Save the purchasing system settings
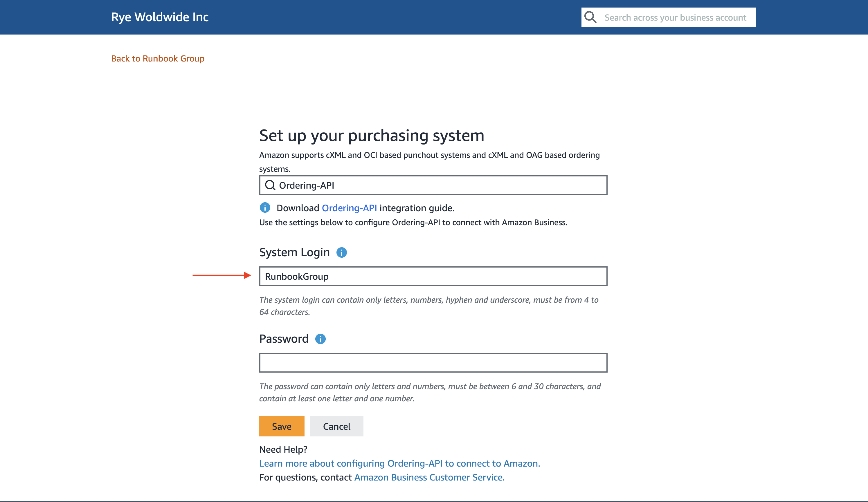This screenshot has width=868, height=502. coord(281,426)
